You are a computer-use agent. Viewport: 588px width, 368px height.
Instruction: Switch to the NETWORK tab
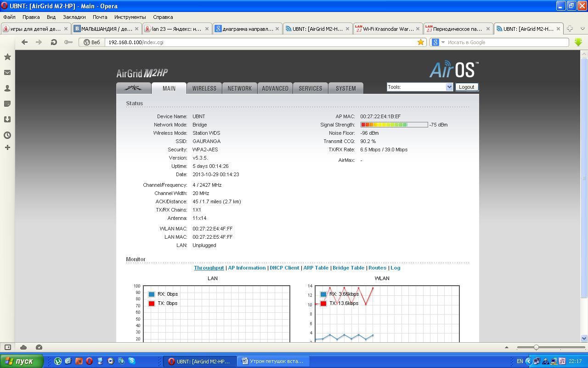pos(240,88)
